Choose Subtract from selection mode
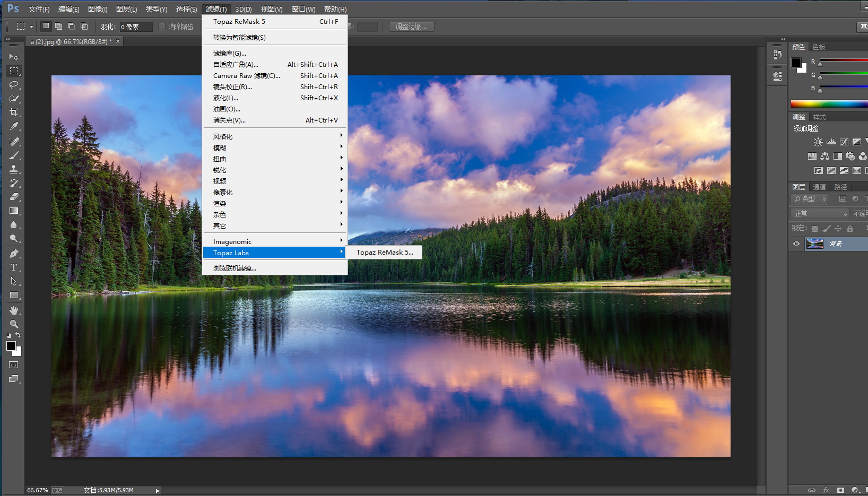The image size is (868, 496). click(71, 26)
